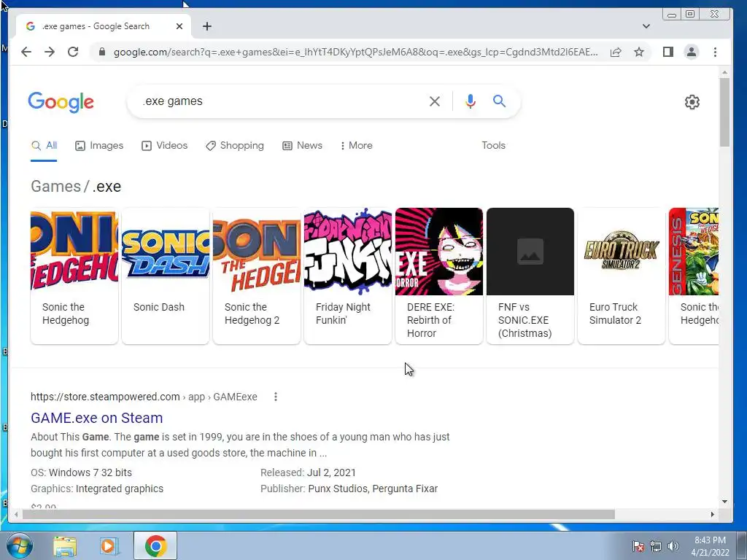Viewport: 747px width, 560px height.
Task: Open the Windows Start menu
Action: click(x=20, y=545)
